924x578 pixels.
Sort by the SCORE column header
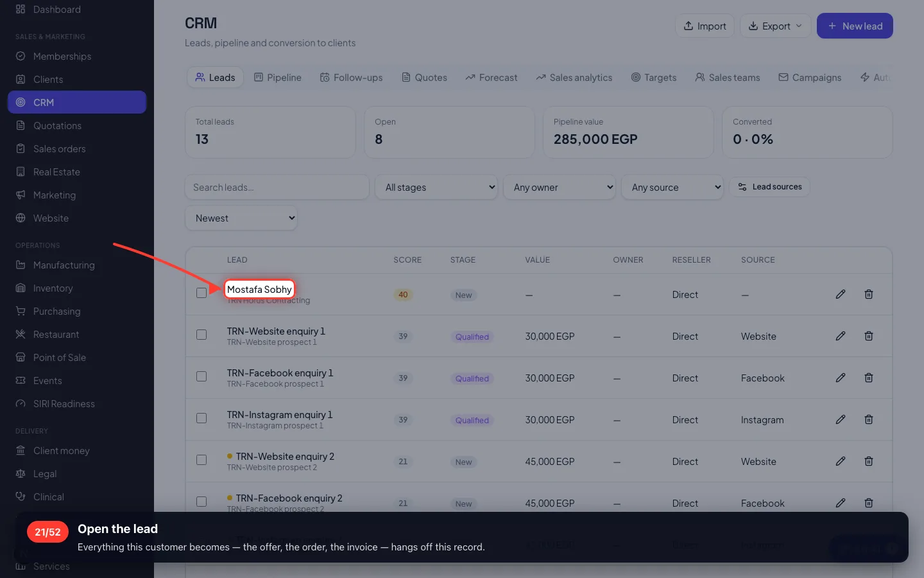pos(407,260)
